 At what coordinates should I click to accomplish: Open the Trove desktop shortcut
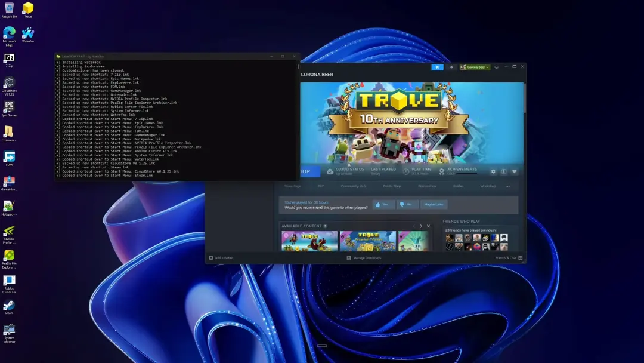(x=28, y=10)
